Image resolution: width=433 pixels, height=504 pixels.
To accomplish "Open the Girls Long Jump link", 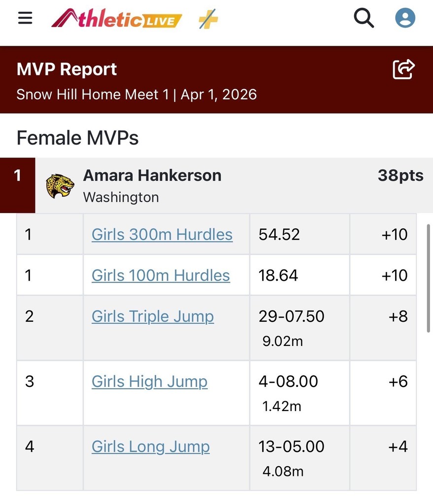I will click(151, 446).
